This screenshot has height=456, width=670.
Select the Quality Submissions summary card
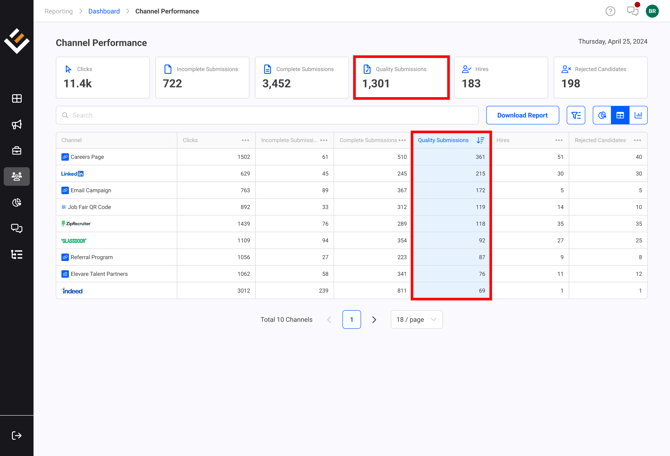(x=401, y=77)
